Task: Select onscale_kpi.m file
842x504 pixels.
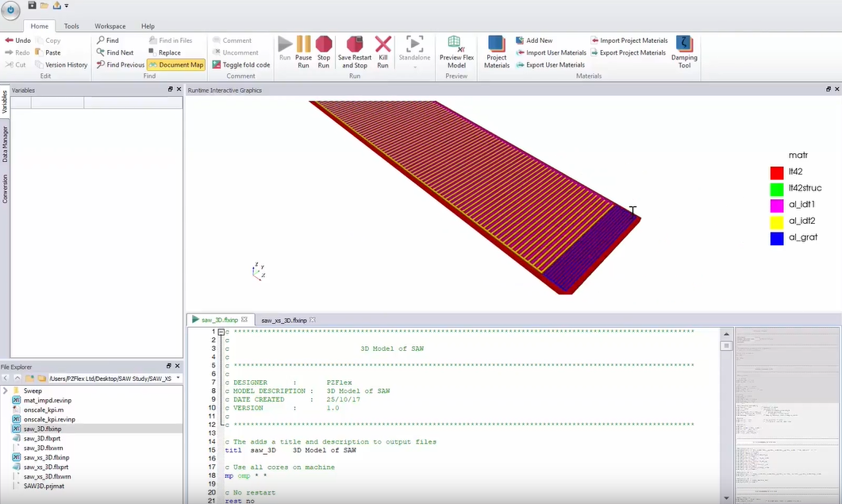Action: coord(44,410)
